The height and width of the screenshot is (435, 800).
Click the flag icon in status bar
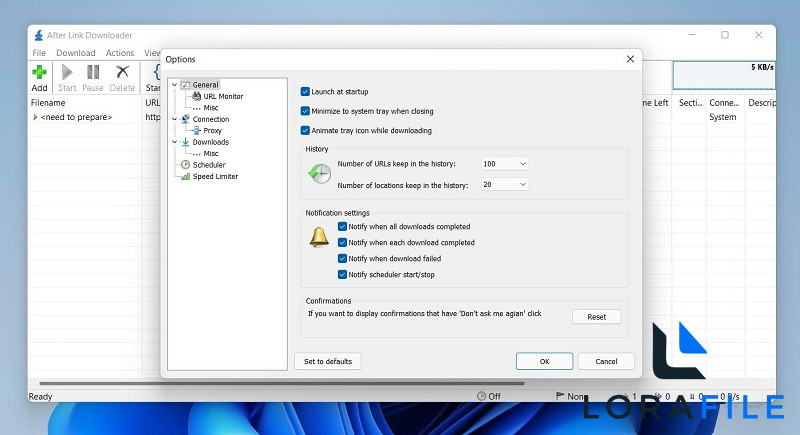[x=560, y=396]
